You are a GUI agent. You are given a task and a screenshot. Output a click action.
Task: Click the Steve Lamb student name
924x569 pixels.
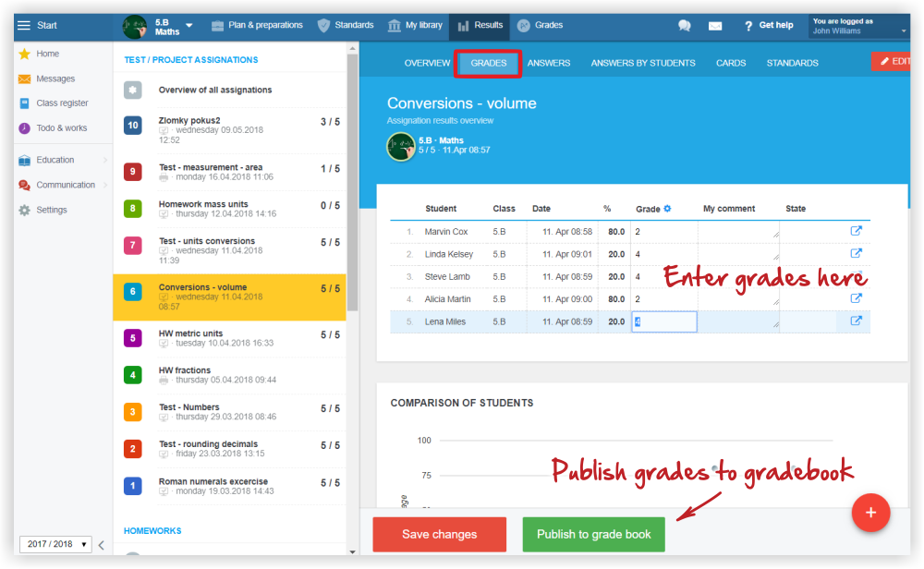[447, 277]
